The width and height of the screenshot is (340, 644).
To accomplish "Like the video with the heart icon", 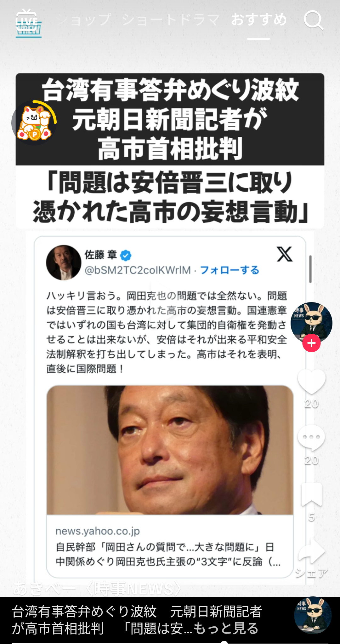I will 311,382.
